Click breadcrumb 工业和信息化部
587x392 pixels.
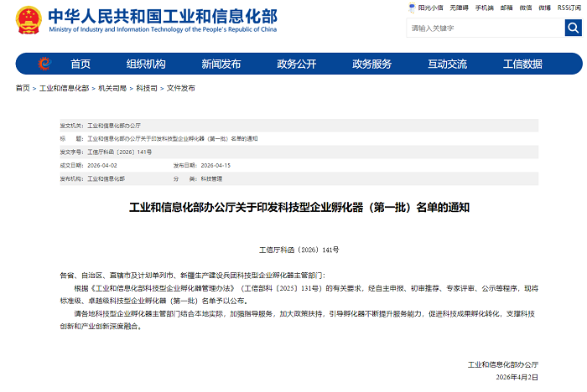pyautogui.click(x=64, y=88)
